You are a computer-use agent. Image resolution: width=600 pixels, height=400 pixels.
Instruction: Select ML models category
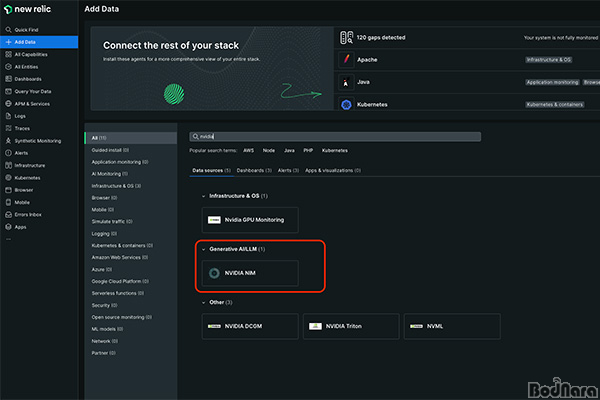(107, 329)
